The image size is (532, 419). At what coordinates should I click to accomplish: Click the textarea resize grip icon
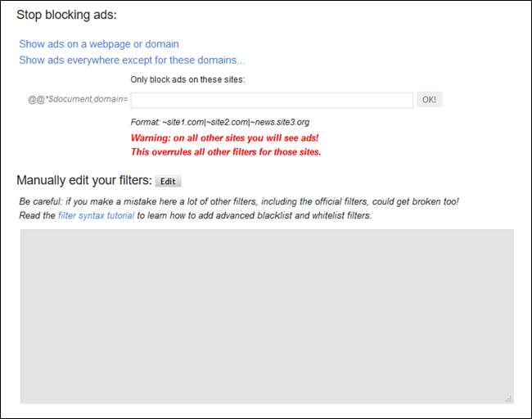click(x=507, y=398)
